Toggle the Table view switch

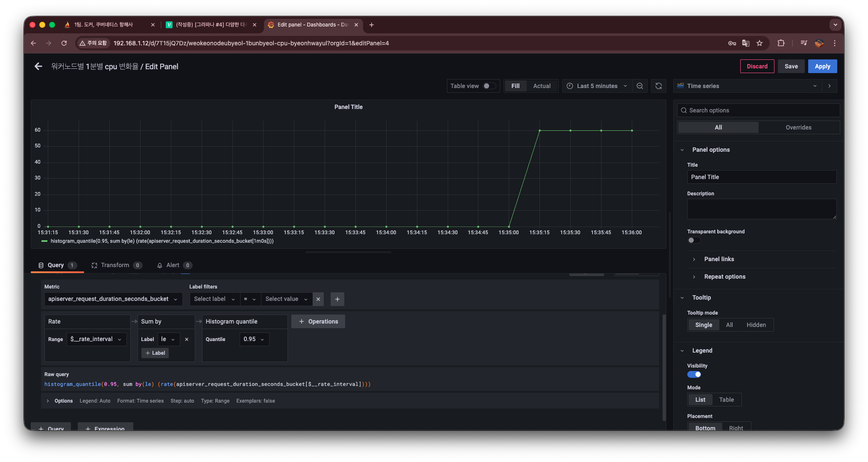coord(489,86)
